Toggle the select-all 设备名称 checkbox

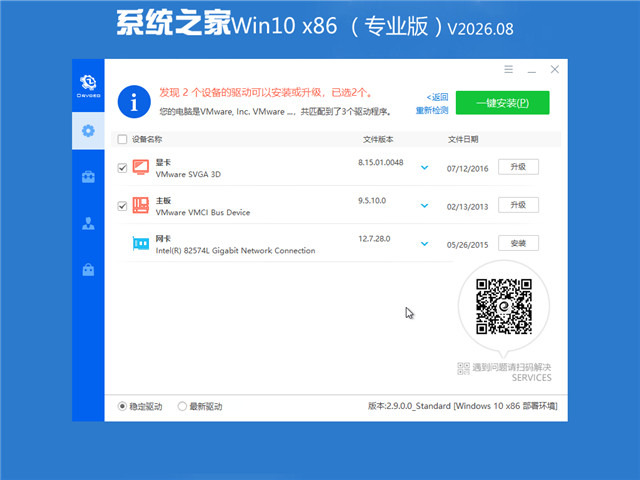122,139
